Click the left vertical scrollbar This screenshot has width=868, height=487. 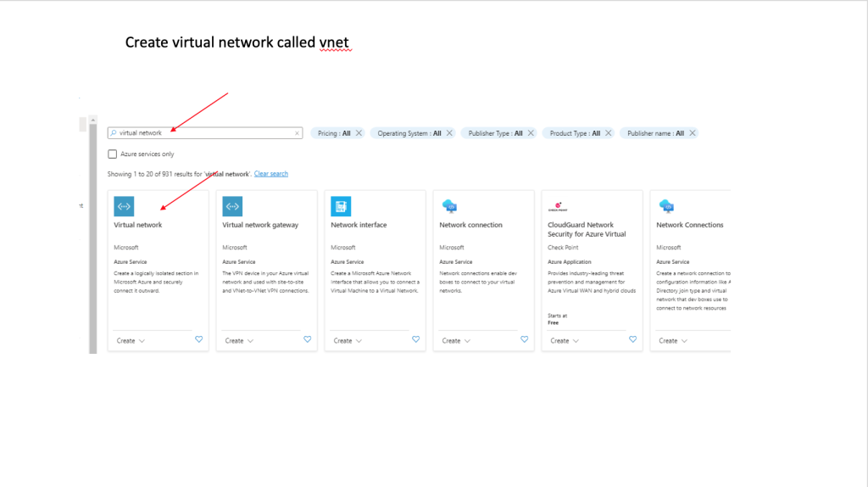point(93,238)
